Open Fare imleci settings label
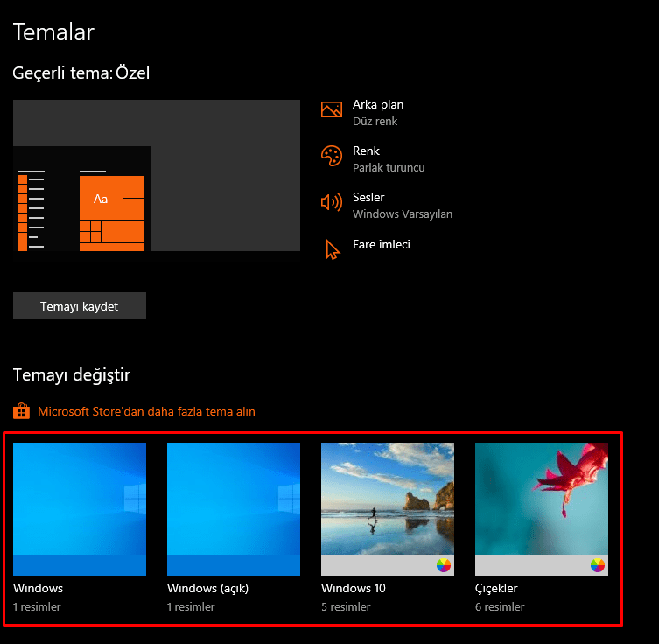The width and height of the screenshot is (659, 644). tap(382, 244)
